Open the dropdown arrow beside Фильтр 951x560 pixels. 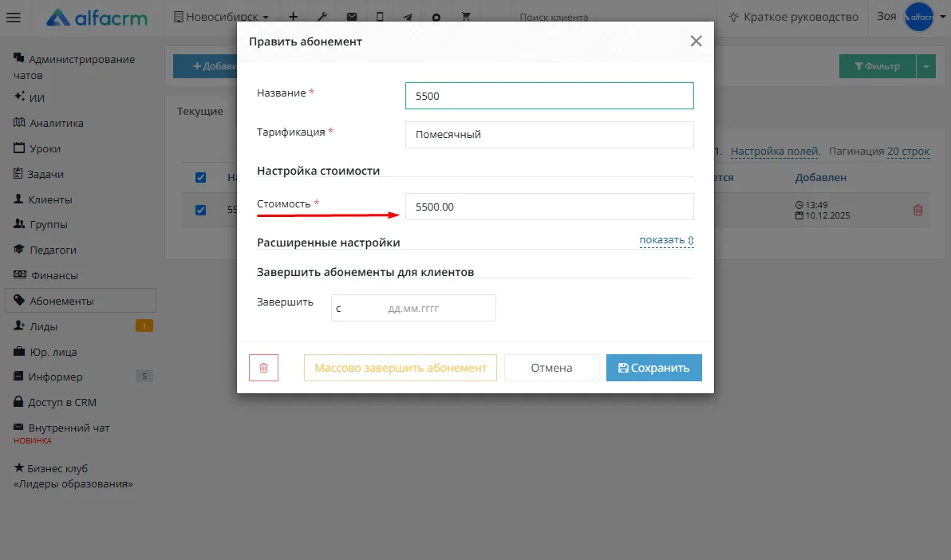click(926, 66)
